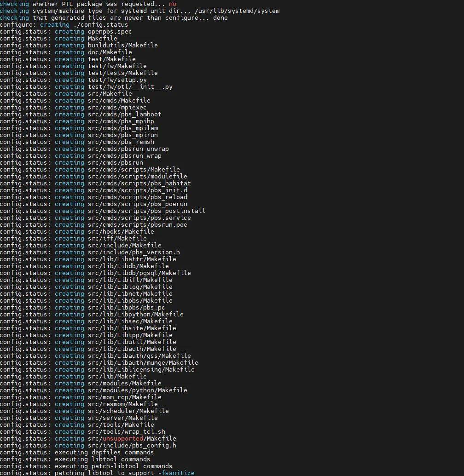Select src/cmds/scripts/pbs_reload text
The height and width of the screenshot is (476, 464).
pyautogui.click(x=137, y=197)
